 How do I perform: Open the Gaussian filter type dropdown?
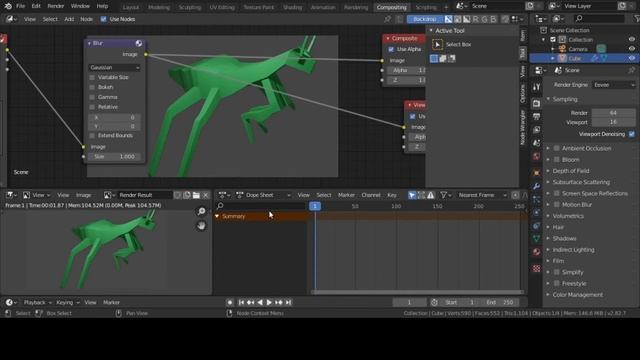(114, 67)
